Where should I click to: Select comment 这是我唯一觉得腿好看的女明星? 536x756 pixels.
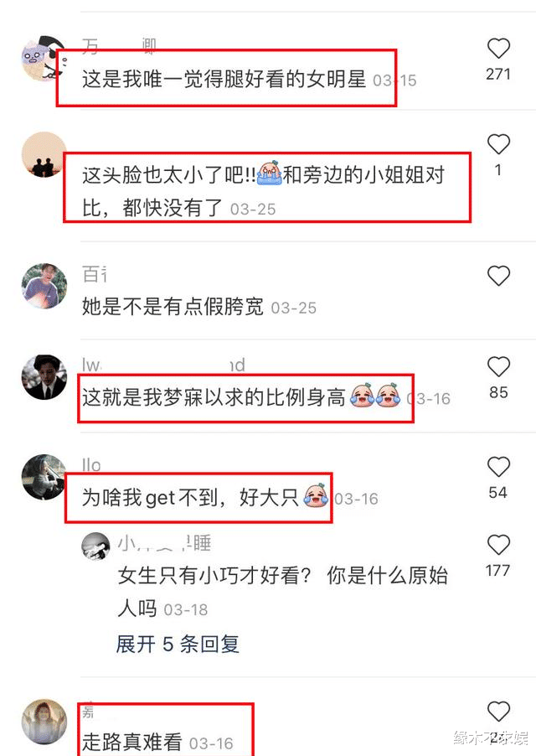click(x=224, y=79)
